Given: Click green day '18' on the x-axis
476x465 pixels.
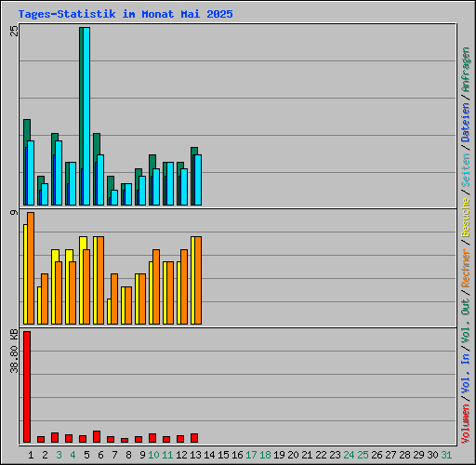Looking at the screenshot, I should point(265,455).
